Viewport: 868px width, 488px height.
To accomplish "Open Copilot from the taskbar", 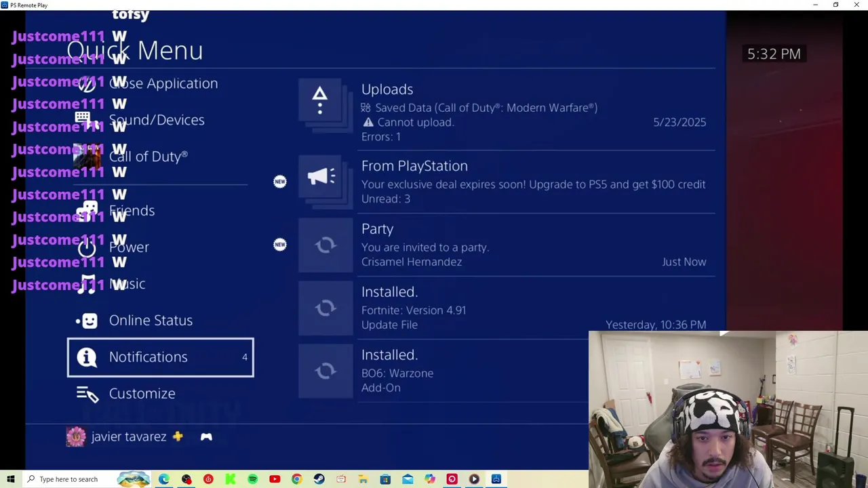I will (430, 479).
